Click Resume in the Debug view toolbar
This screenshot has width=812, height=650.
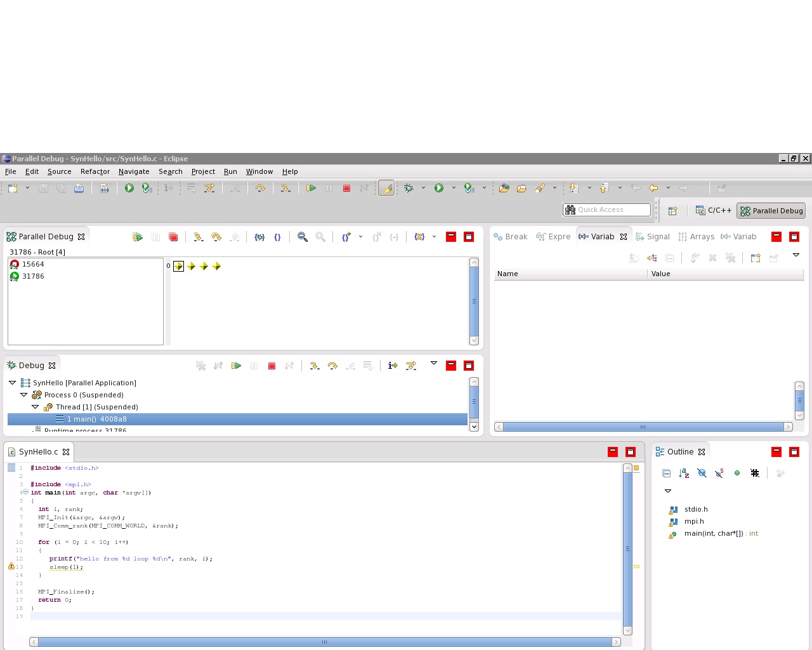236,366
